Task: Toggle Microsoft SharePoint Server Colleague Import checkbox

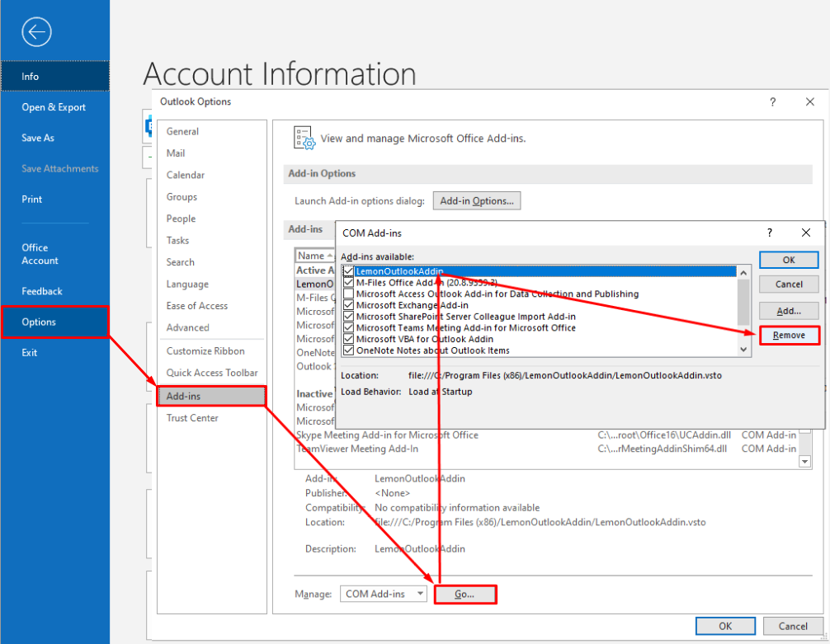Action: point(348,317)
